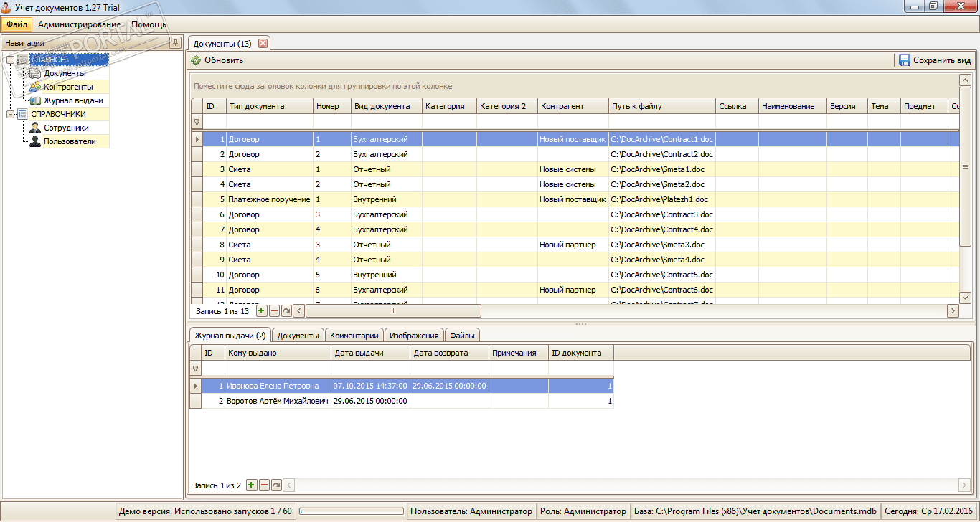Click the scroll-left arrow of Журнал выдачи grid
Screen dimensions: 980x522
(289, 485)
